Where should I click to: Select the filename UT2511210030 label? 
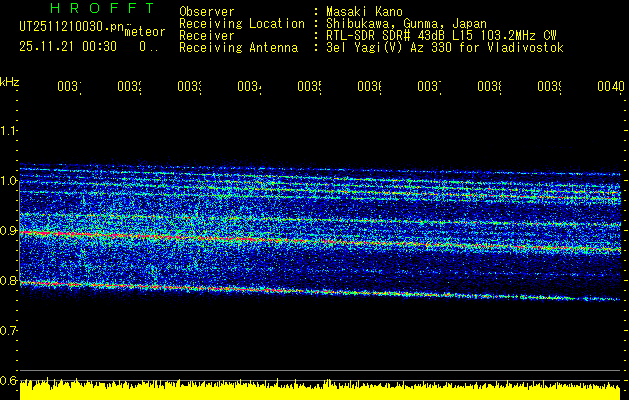[71, 26]
